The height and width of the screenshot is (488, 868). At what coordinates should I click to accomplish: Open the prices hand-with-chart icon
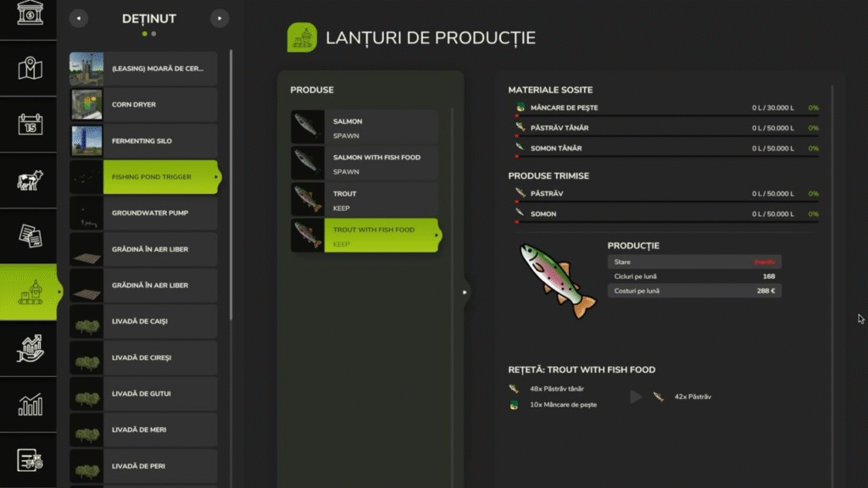tap(30, 348)
